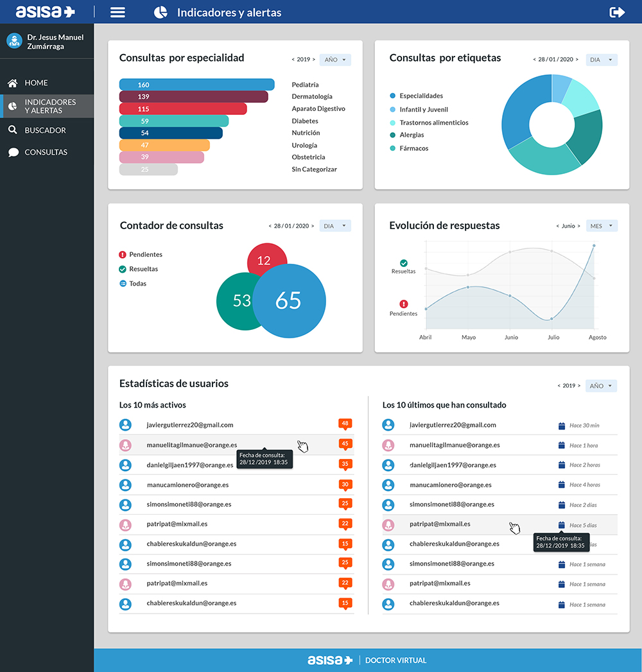Click the orange 48 consultation count badge

[345, 424]
